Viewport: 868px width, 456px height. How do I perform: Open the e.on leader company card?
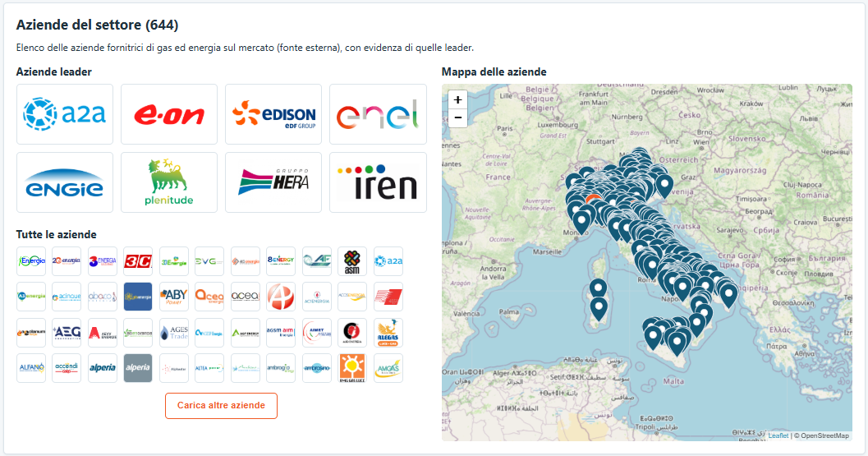pyautogui.click(x=169, y=114)
